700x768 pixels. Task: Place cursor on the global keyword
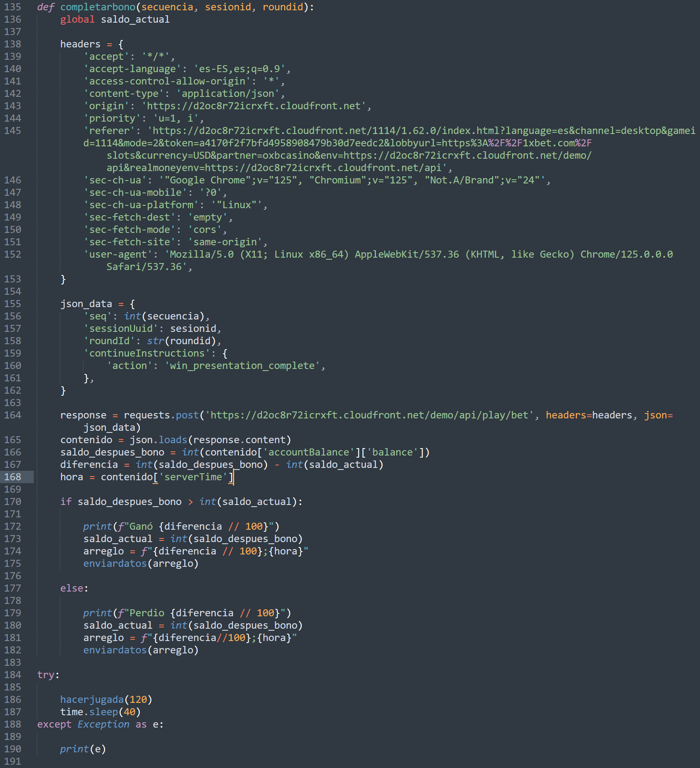click(77, 19)
